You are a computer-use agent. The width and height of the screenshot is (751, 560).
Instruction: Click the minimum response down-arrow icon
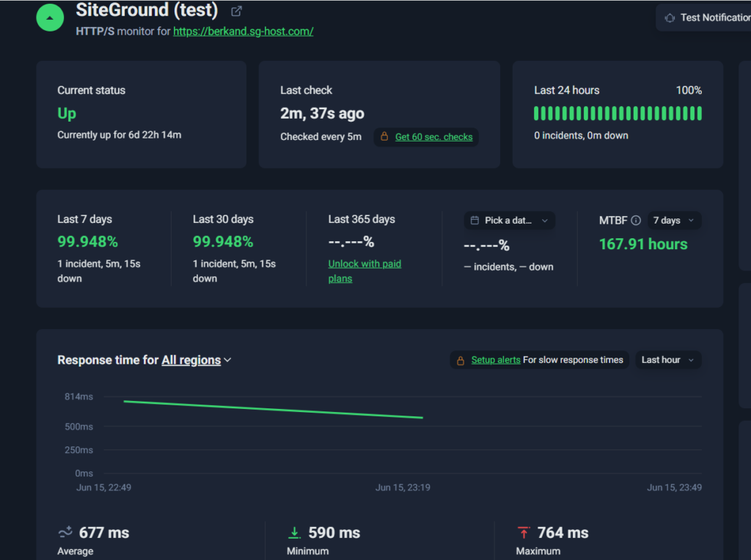(294, 532)
